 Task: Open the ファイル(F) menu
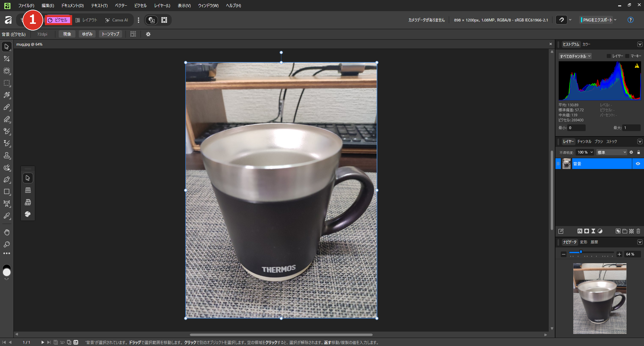(x=26, y=5)
